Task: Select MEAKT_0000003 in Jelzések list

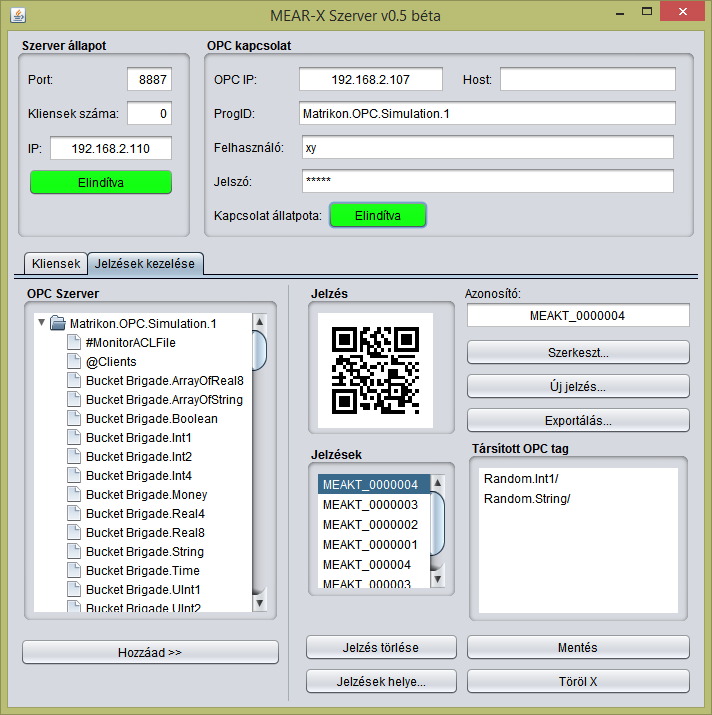Action: click(x=374, y=504)
